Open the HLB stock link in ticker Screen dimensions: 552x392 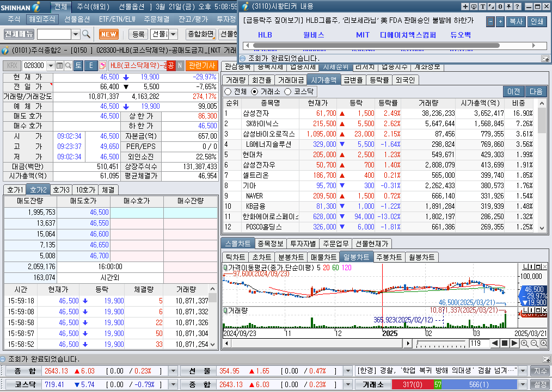pos(265,35)
